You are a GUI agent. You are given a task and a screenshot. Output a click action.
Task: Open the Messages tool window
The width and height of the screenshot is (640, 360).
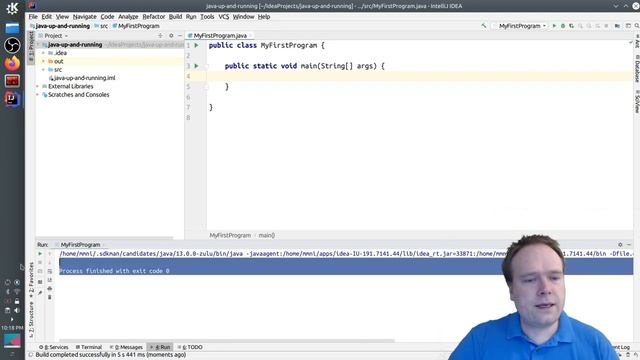click(x=126, y=347)
